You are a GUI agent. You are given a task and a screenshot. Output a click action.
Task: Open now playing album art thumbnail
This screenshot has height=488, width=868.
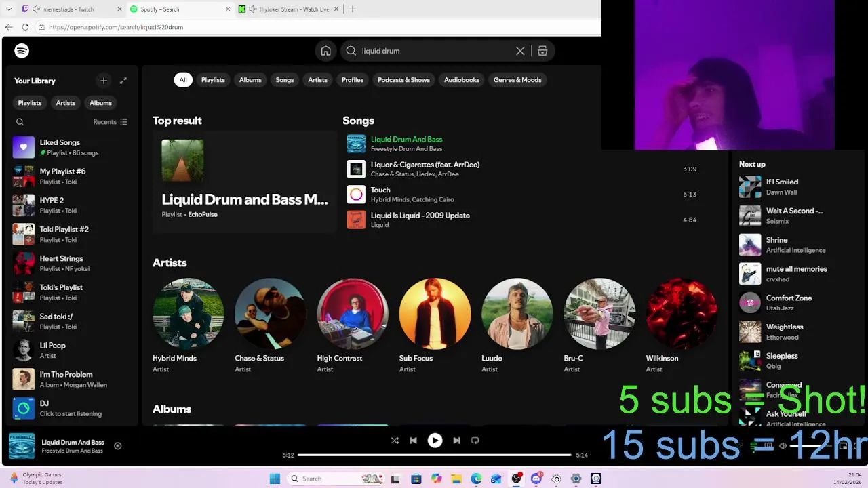coord(22,446)
